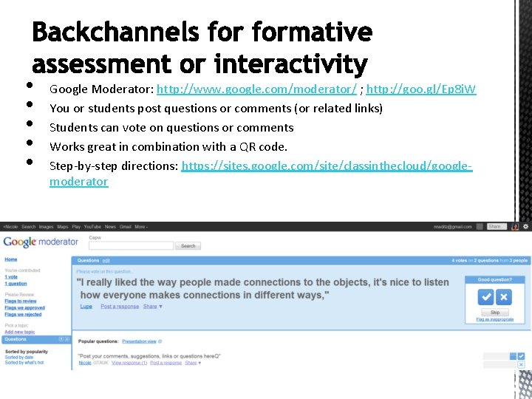Click the '1 vote' link
Screen dimensions: 532x399
(11, 277)
